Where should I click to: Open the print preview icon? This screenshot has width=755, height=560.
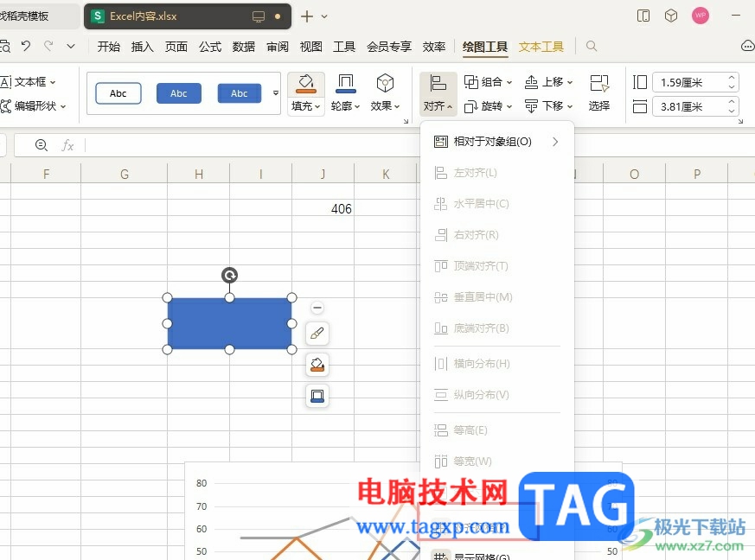click(x=5, y=46)
